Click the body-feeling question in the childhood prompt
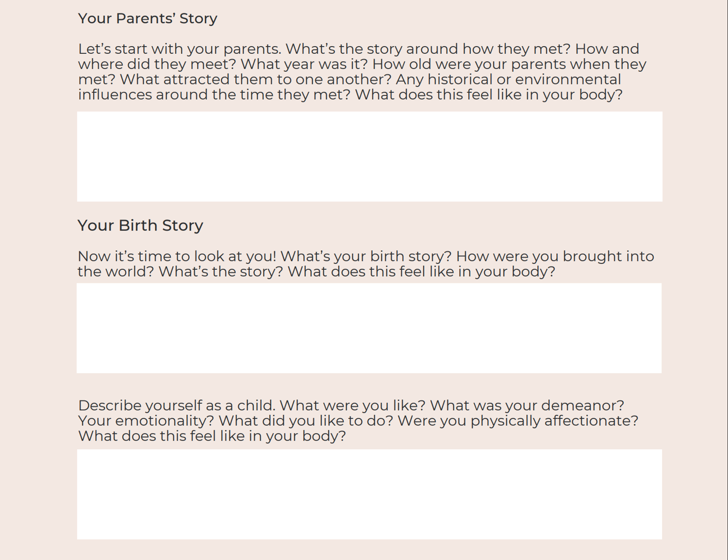The height and width of the screenshot is (560, 728). (212, 436)
